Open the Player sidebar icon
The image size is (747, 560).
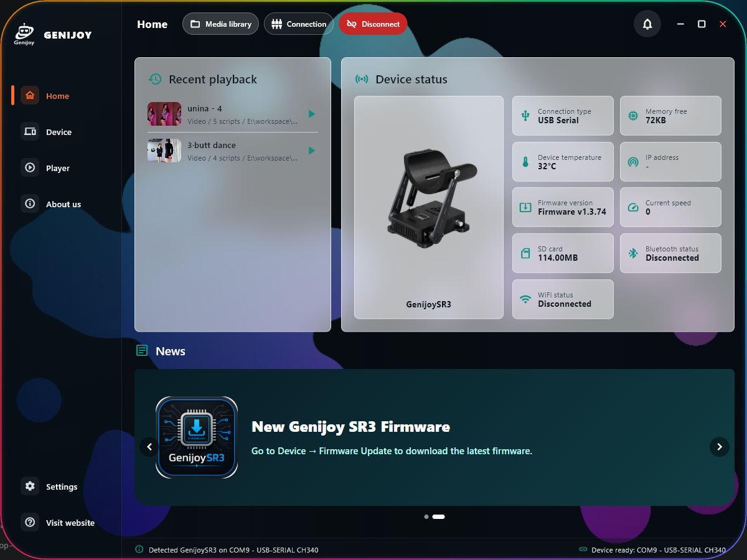pos(30,168)
